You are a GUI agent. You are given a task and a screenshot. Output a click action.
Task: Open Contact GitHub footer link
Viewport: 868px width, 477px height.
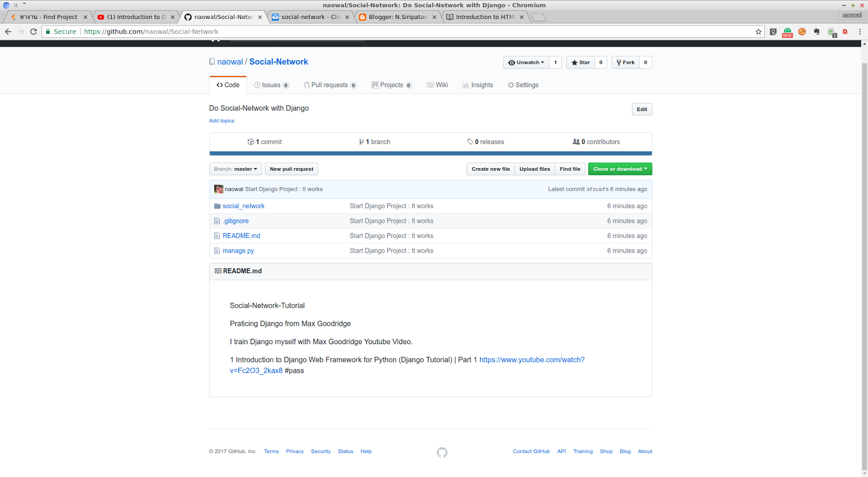point(532,452)
